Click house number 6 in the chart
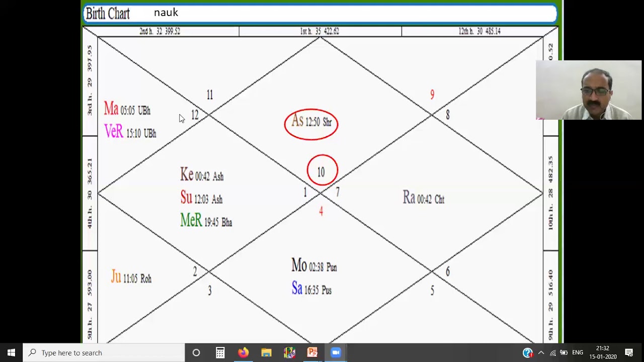The height and width of the screenshot is (362, 644). point(447,272)
